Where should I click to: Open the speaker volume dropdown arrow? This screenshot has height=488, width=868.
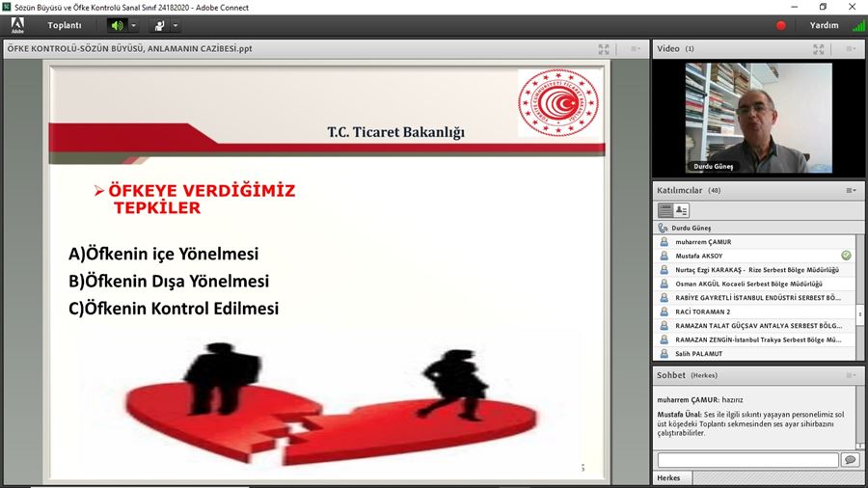[x=133, y=25]
